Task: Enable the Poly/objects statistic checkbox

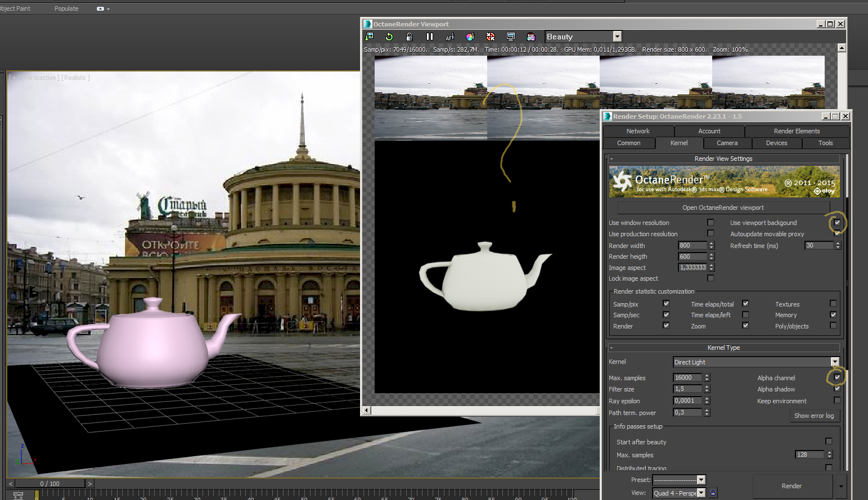Action: tap(833, 326)
